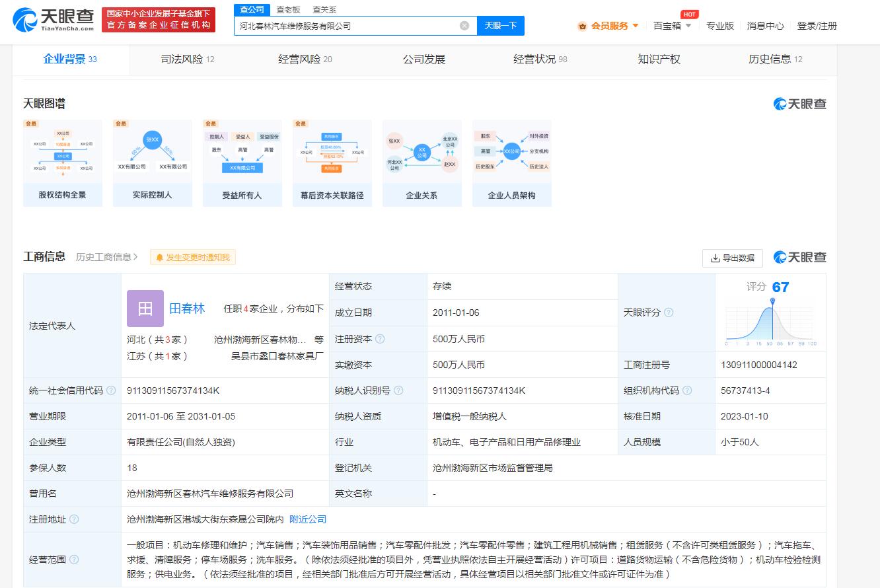
Task: Open the 专业版 link
Action: 720,26
